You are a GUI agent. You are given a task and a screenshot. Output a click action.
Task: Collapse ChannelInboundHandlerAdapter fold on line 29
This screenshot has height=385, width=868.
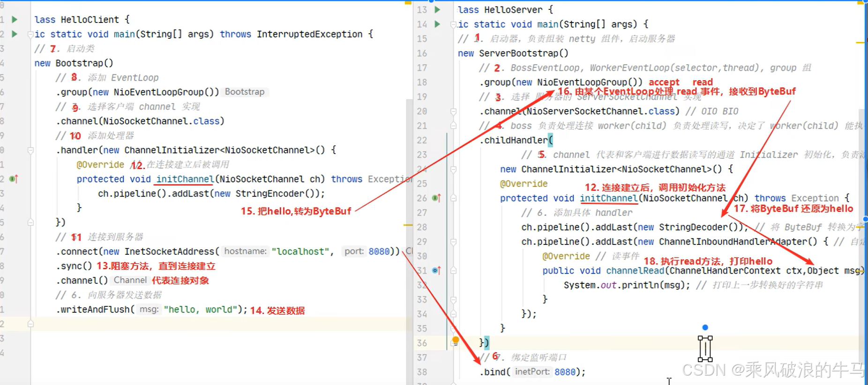(x=453, y=242)
